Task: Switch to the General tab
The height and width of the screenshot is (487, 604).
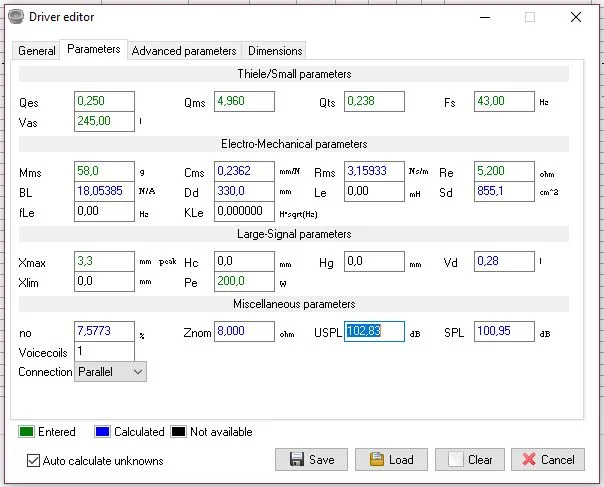Action: coord(37,51)
